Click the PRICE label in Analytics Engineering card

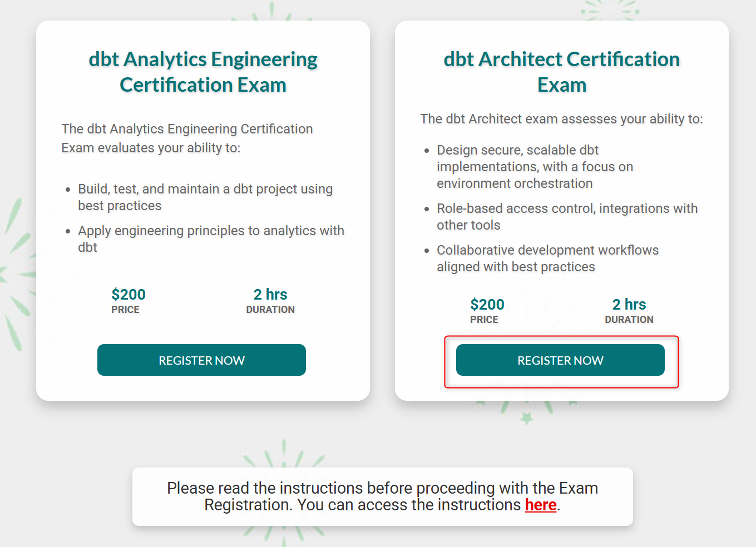click(x=125, y=310)
